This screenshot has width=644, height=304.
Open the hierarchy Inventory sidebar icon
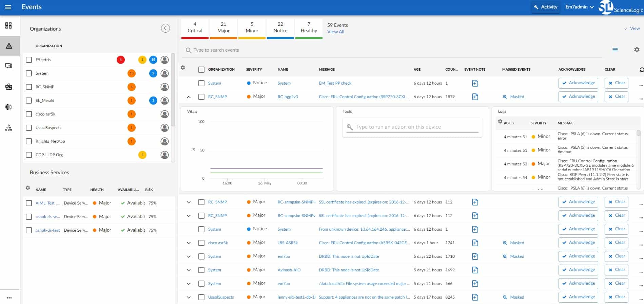coord(9,128)
